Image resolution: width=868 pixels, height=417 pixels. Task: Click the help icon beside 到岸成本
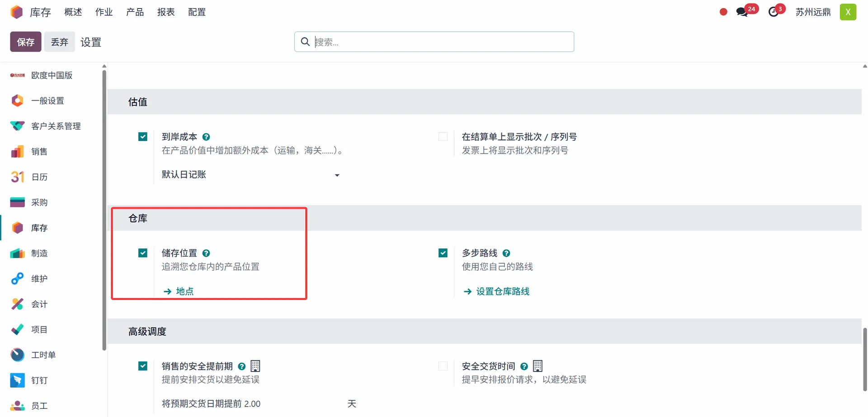point(206,137)
